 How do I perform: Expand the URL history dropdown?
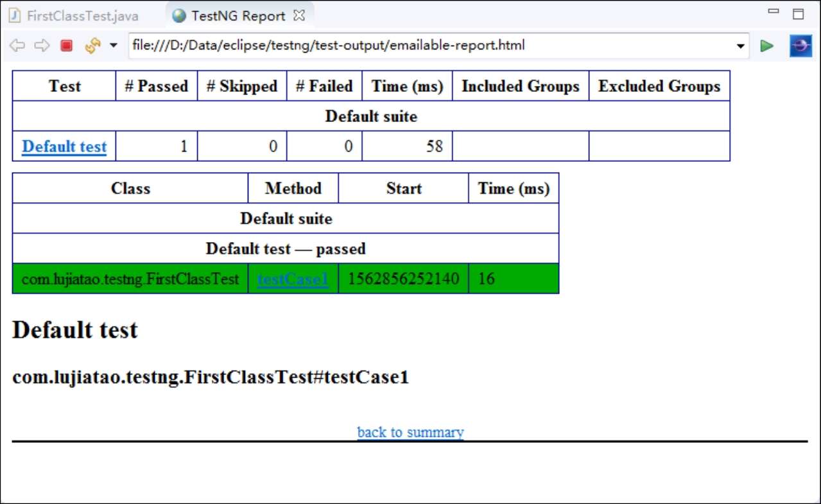tap(741, 46)
